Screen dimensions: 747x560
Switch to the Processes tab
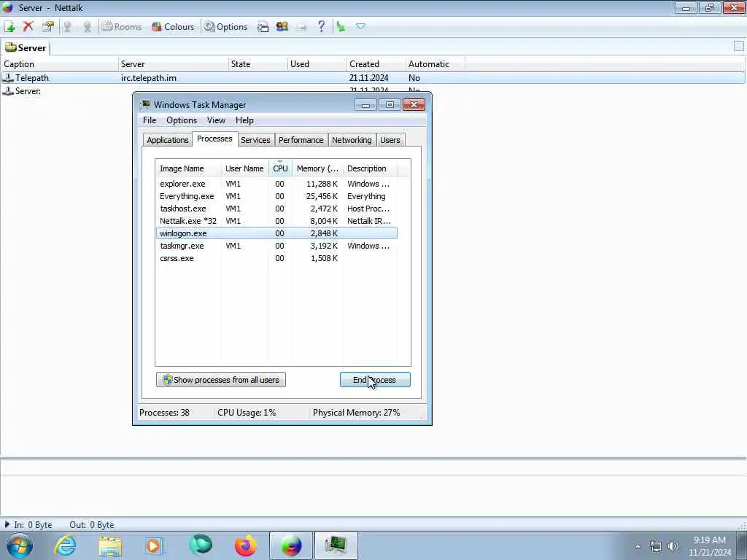pos(214,139)
